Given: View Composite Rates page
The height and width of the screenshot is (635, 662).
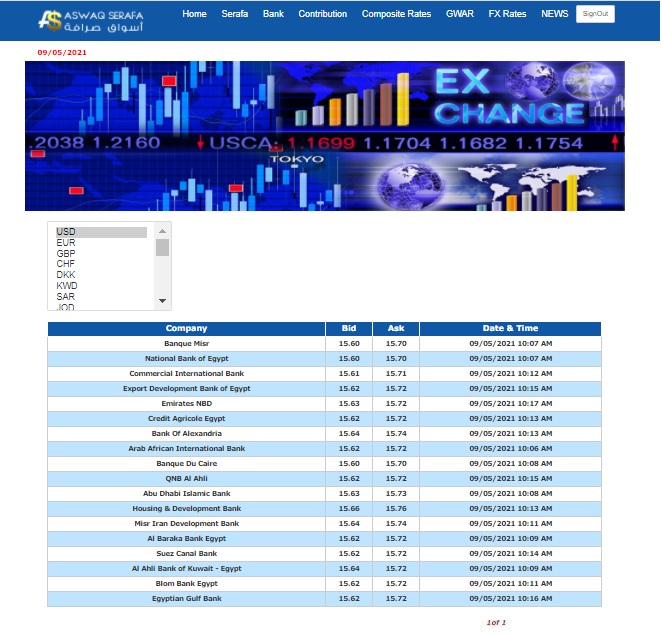Looking at the screenshot, I should coord(396,14).
